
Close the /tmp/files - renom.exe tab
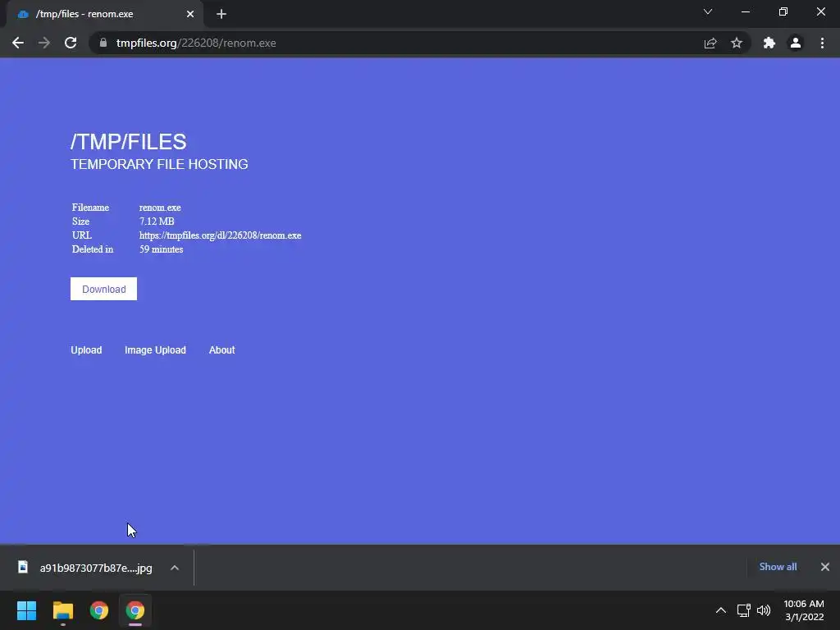[x=190, y=14]
